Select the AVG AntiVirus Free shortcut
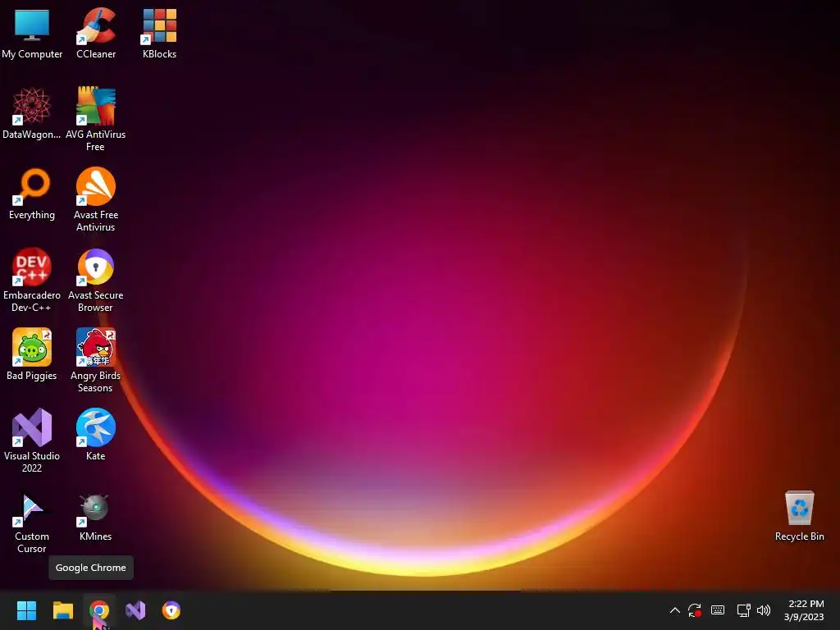 (96, 119)
